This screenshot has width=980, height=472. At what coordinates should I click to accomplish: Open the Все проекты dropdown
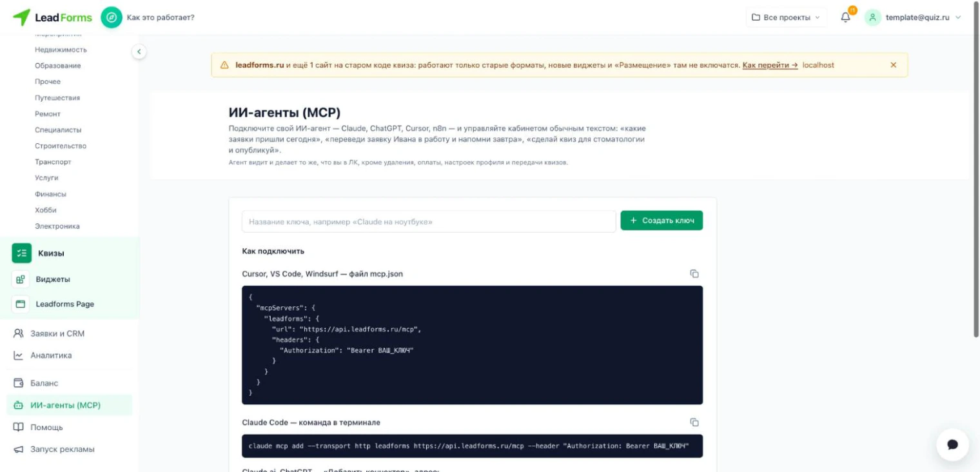click(x=787, y=17)
